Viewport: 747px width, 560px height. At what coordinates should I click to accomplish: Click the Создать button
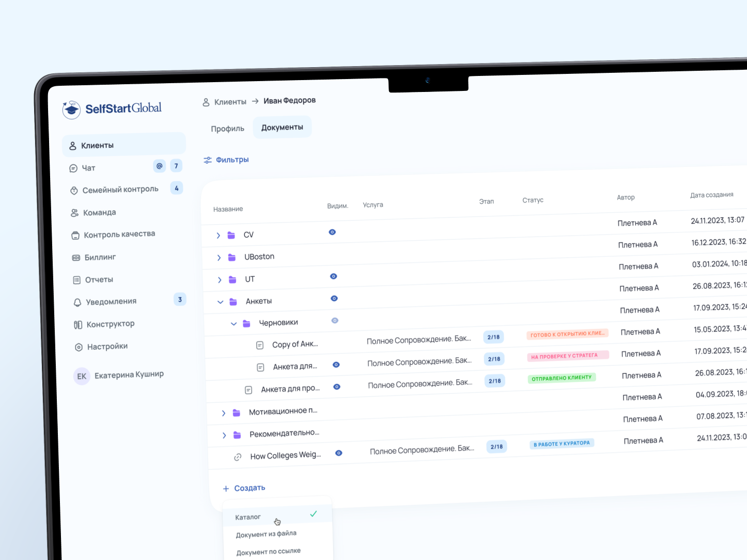click(244, 488)
